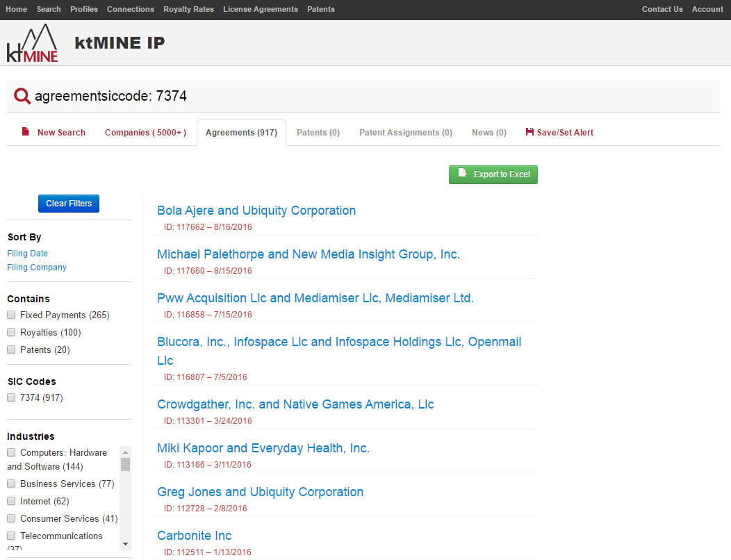Tick the Telecommunications industry checkbox
Screen dimensions: 731x560
(x=11, y=535)
